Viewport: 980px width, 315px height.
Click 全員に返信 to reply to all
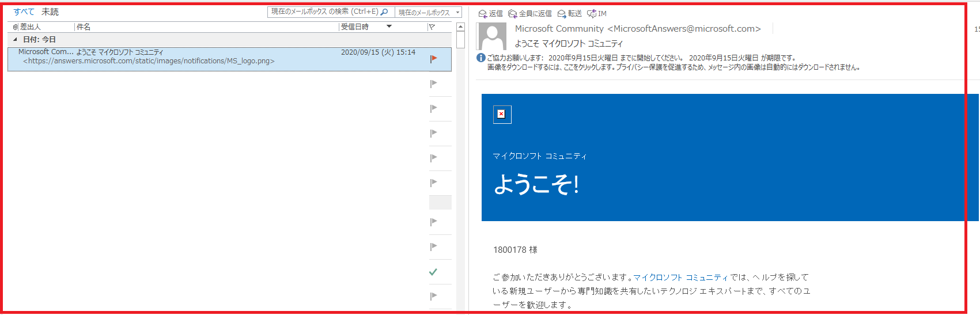tap(530, 13)
